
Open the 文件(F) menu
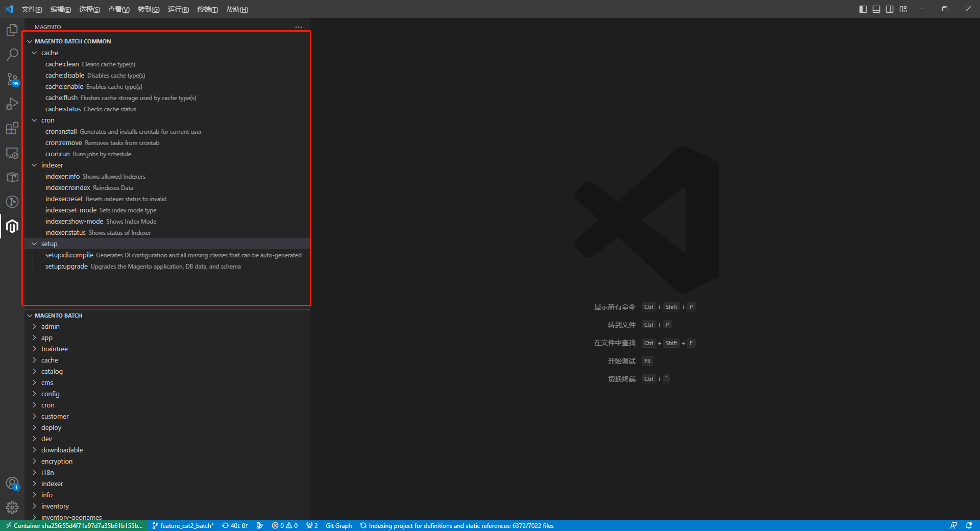tap(32, 9)
